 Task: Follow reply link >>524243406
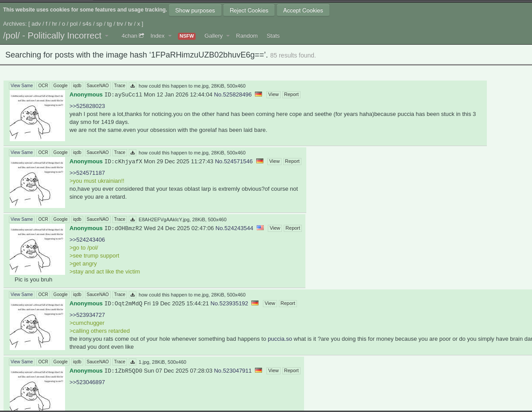(x=87, y=240)
